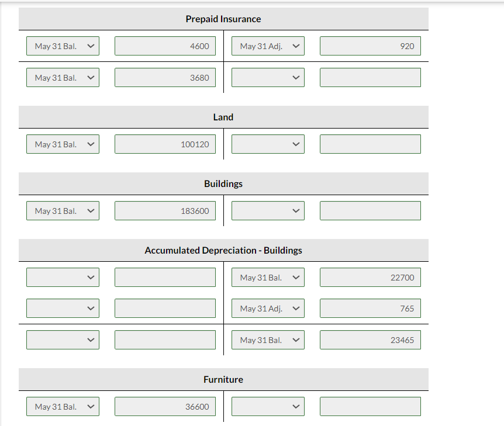Click the 920 adjustment amount field
This screenshot has height=426, width=504.
[370, 46]
